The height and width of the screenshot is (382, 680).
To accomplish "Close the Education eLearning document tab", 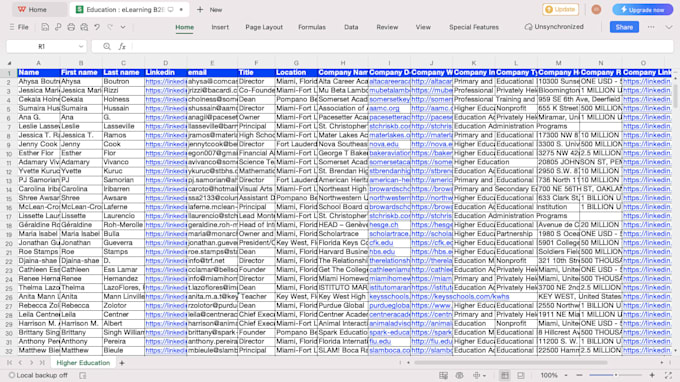I will pyautogui.click(x=181, y=9).
